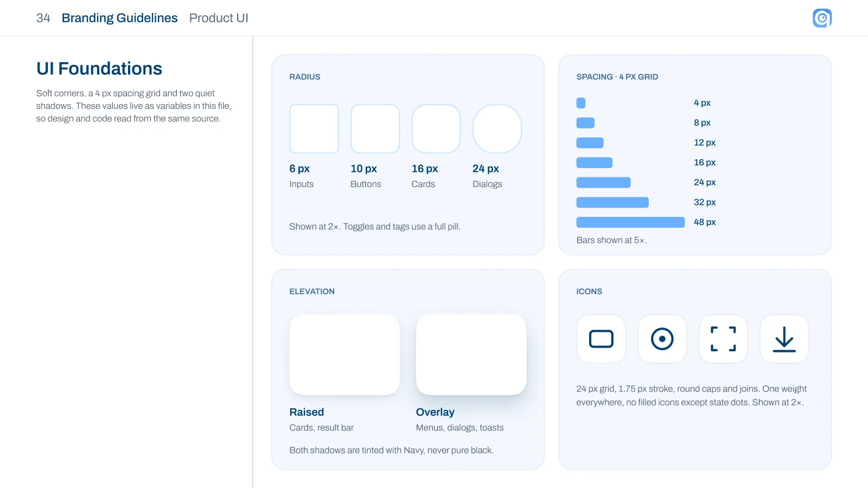This screenshot has height=488, width=868.
Task: Click the Product UI section label
Action: click(219, 18)
